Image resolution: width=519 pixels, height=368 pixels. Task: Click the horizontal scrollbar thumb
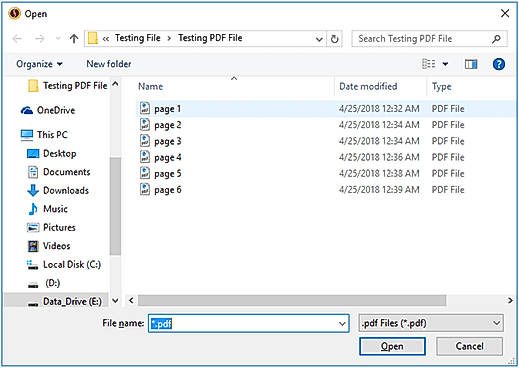292,300
